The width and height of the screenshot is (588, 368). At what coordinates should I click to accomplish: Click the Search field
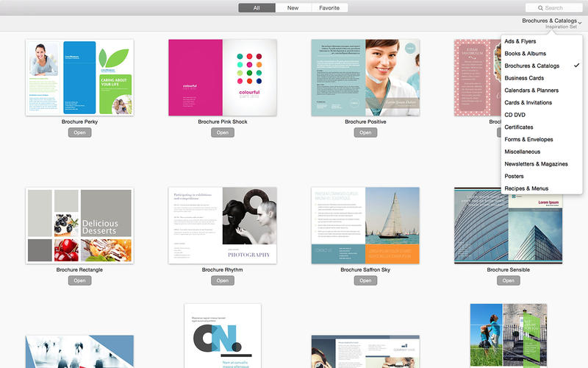(553, 8)
